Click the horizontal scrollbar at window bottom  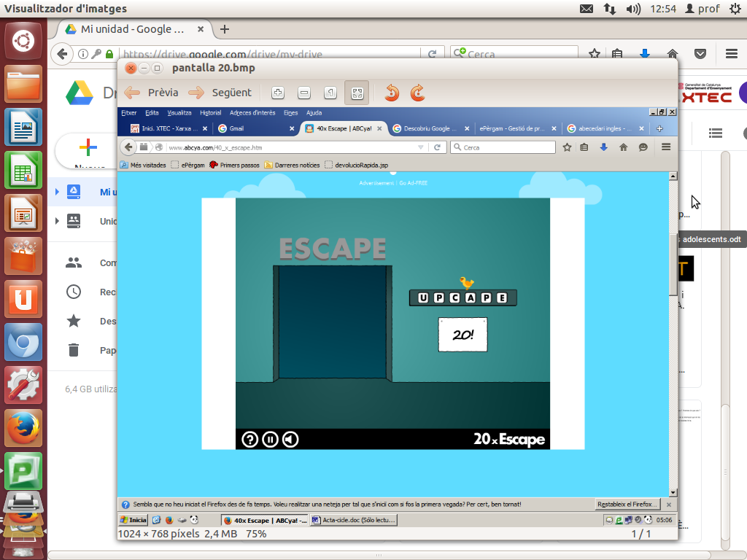point(379,555)
